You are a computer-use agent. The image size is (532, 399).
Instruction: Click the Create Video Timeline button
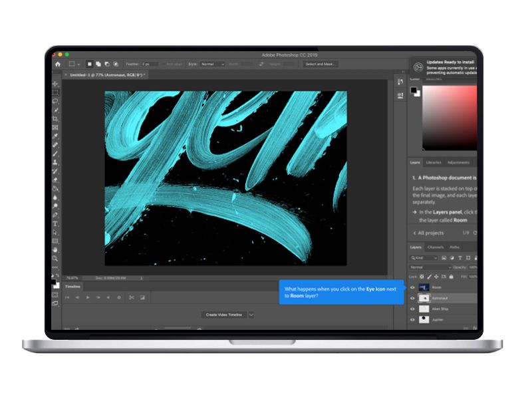tap(223, 315)
